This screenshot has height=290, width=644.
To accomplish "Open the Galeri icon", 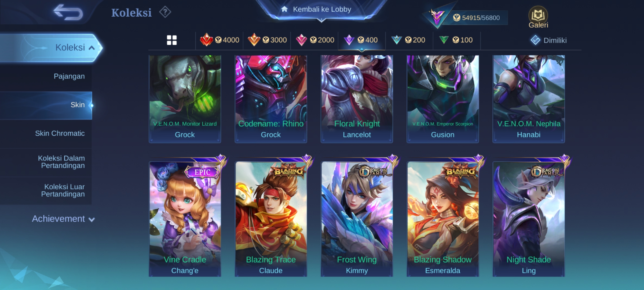I will tap(538, 17).
